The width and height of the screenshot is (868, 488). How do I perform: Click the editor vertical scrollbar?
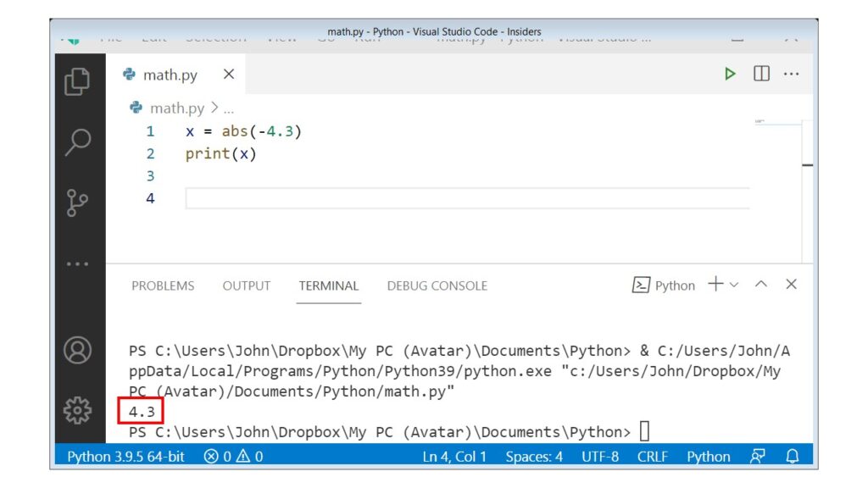pos(807,191)
